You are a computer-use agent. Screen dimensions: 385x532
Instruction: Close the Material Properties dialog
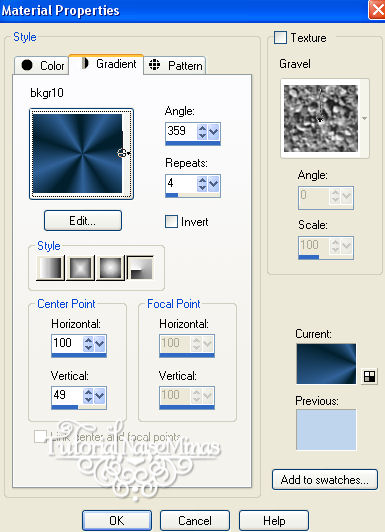point(378,10)
